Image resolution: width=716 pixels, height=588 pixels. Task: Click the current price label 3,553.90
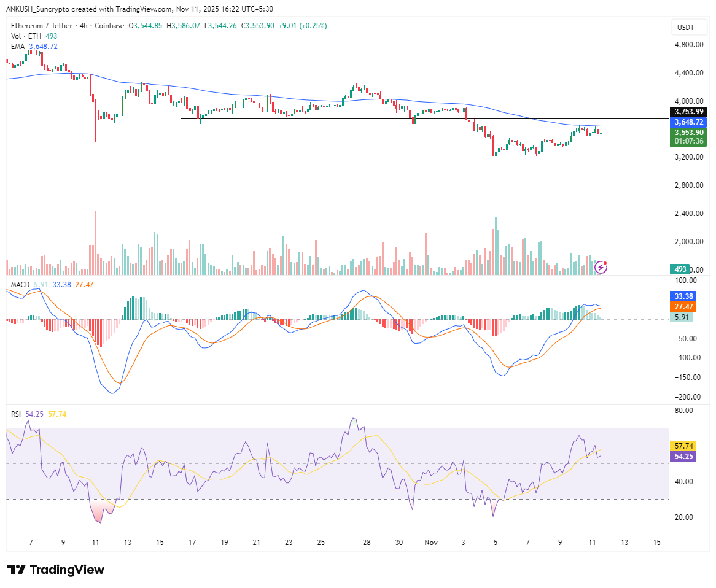tap(688, 133)
